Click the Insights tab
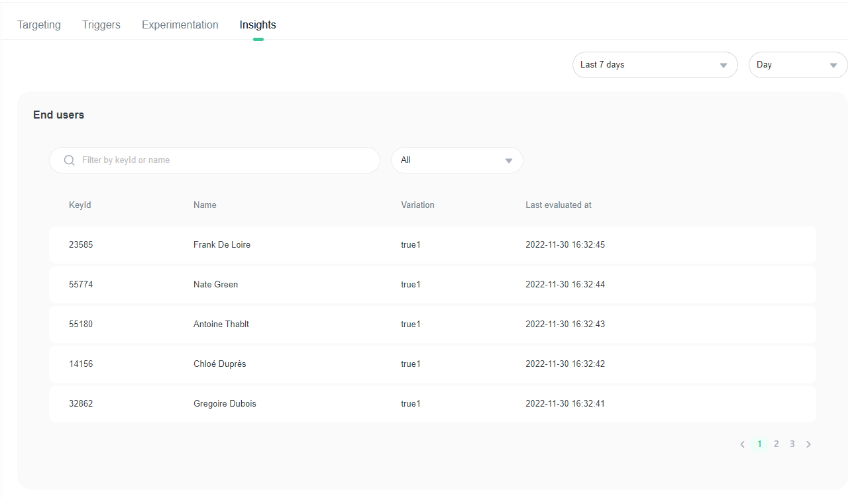Viewport: 868px width, 498px height. pos(258,25)
